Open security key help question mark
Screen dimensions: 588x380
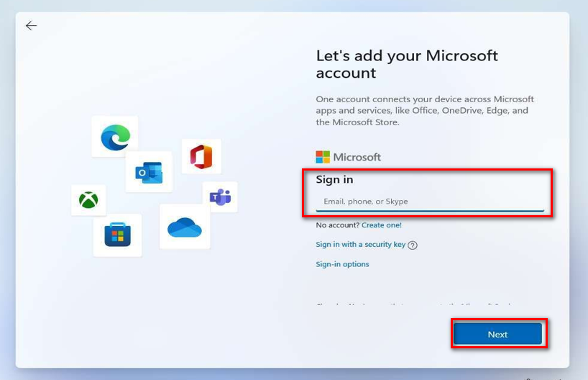(413, 245)
